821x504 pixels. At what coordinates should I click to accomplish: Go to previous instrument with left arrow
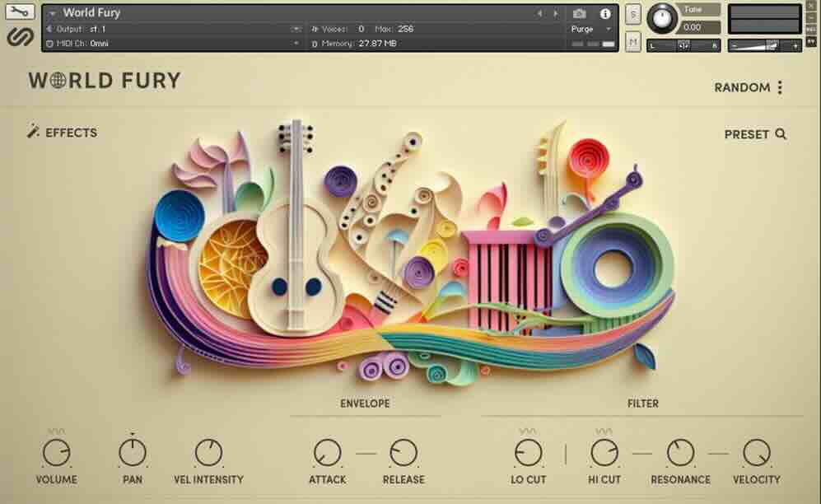click(540, 14)
